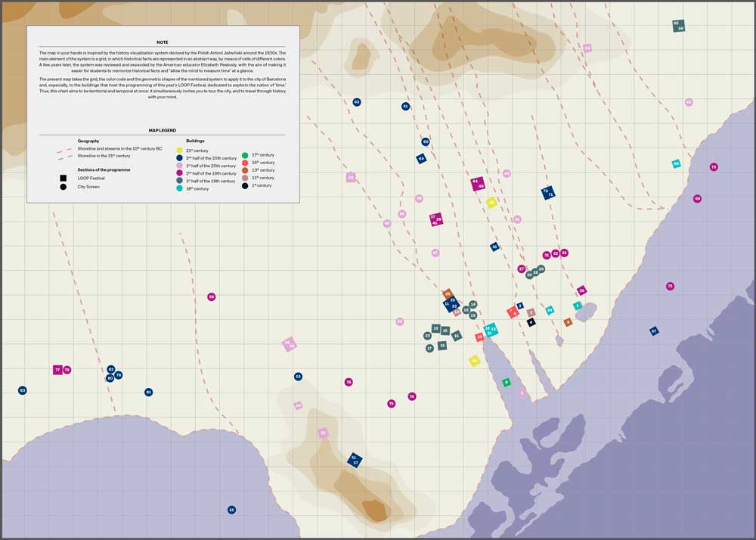Click the dark blue circle marker 55

click(x=231, y=510)
